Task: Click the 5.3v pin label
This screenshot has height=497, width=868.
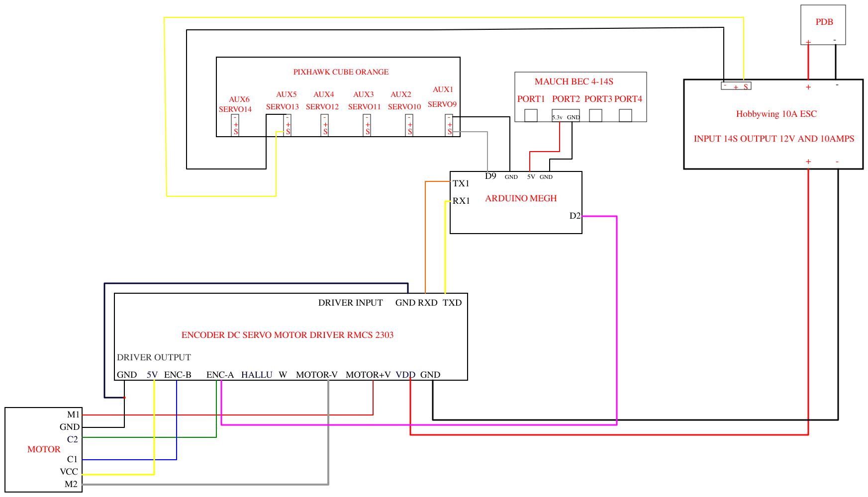Action: [557, 117]
